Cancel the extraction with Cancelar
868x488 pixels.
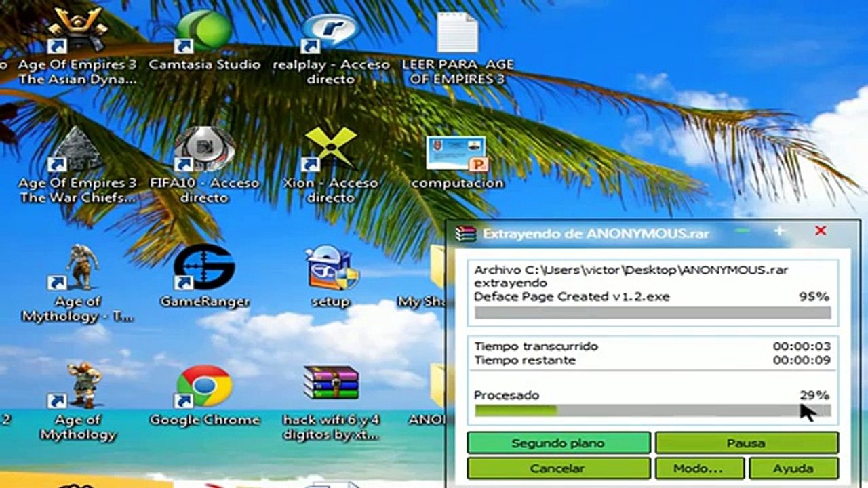coord(559,468)
